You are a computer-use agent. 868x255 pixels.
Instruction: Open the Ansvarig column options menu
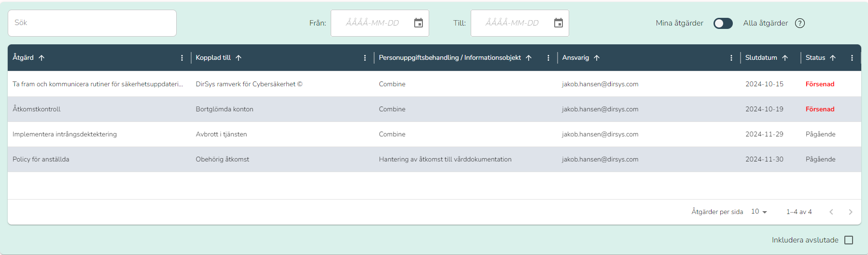pyautogui.click(x=731, y=58)
